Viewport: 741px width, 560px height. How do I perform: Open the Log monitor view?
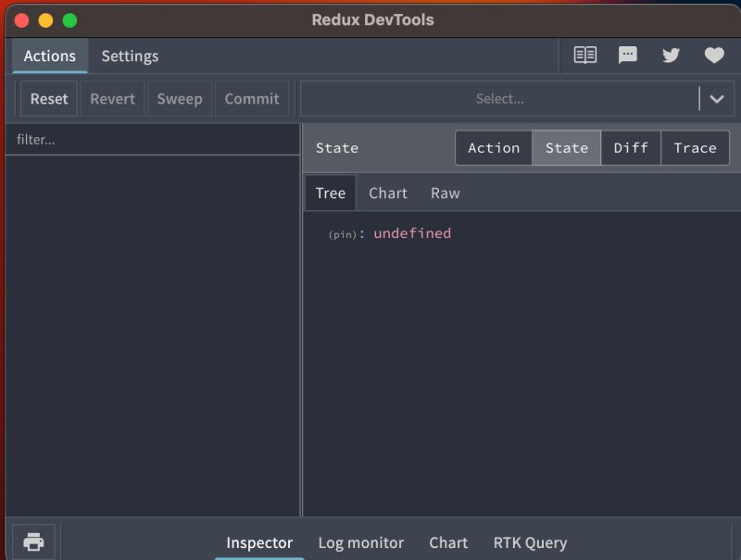tap(361, 542)
